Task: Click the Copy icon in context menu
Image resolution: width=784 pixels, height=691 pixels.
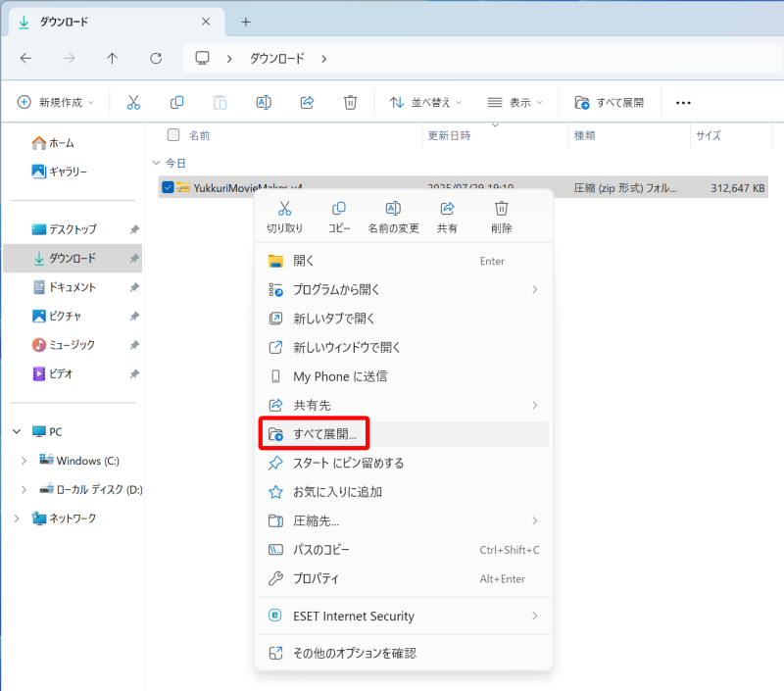Action: click(339, 209)
